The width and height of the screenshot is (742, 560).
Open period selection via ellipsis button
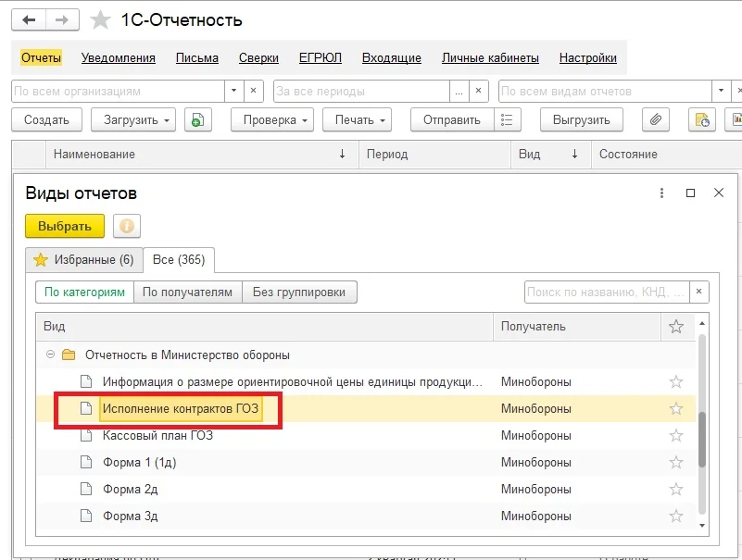coord(459,91)
